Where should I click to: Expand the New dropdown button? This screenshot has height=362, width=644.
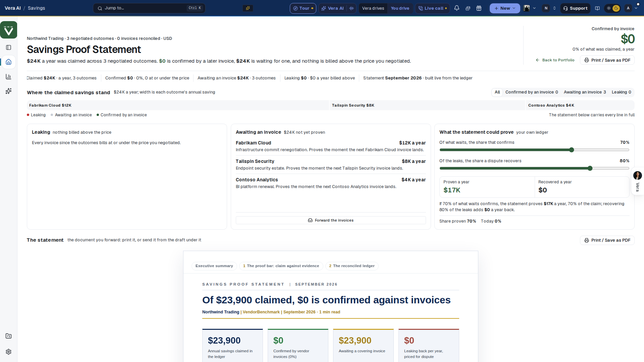[x=505, y=8]
